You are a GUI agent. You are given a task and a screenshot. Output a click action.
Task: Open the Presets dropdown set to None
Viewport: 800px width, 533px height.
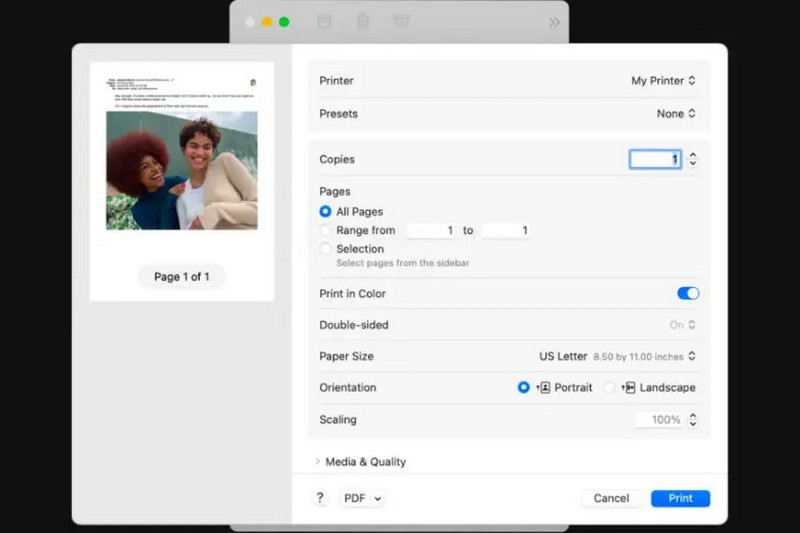676,114
